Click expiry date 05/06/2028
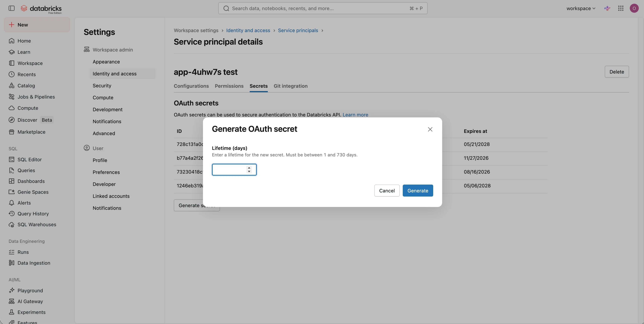The image size is (644, 324). click(477, 186)
